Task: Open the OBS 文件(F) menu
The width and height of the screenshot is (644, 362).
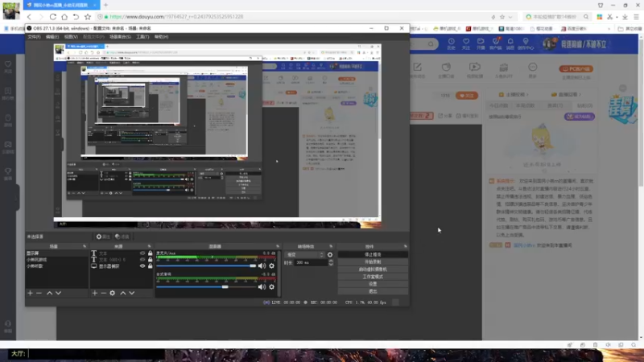Action: [34, 37]
